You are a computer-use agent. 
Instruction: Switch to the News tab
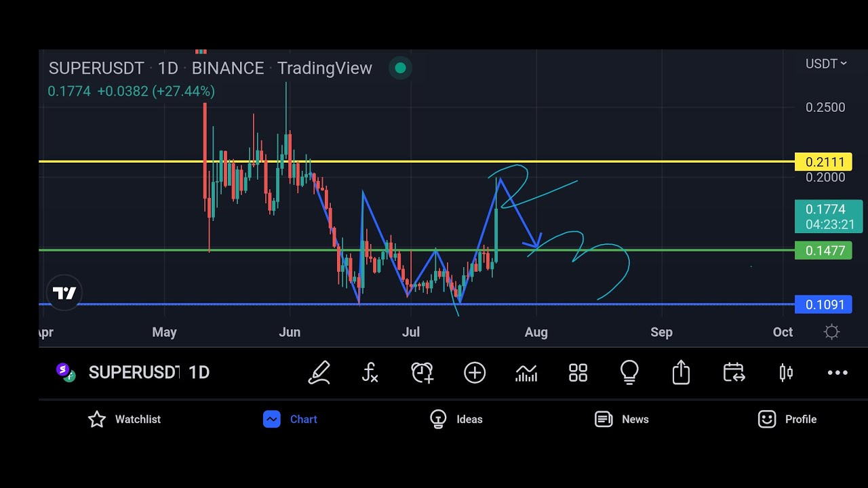point(622,420)
